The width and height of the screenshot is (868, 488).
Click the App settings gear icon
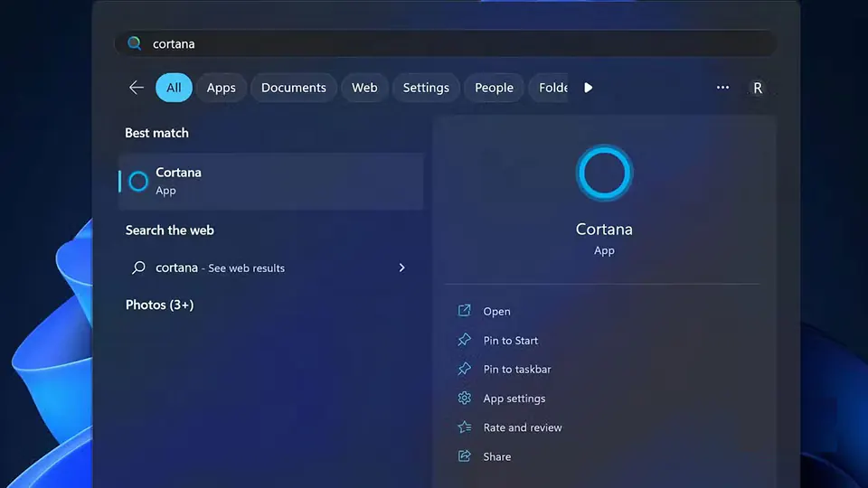click(465, 399)
